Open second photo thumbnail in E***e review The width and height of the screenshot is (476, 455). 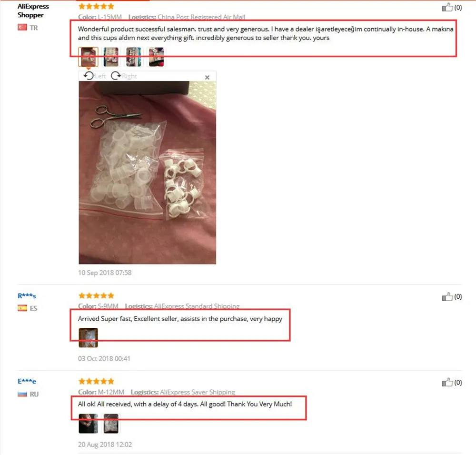[111, 424]
